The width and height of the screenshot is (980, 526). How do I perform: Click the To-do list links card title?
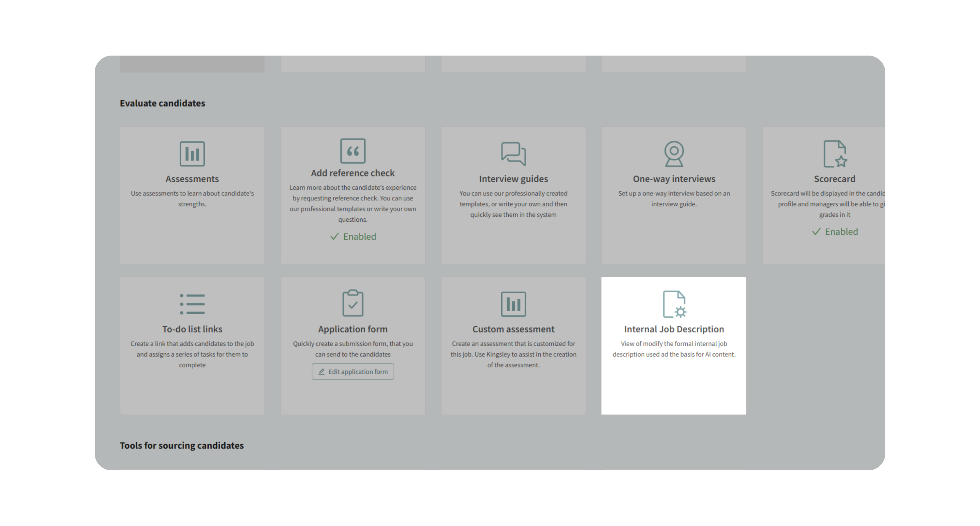tap(192, 329)
